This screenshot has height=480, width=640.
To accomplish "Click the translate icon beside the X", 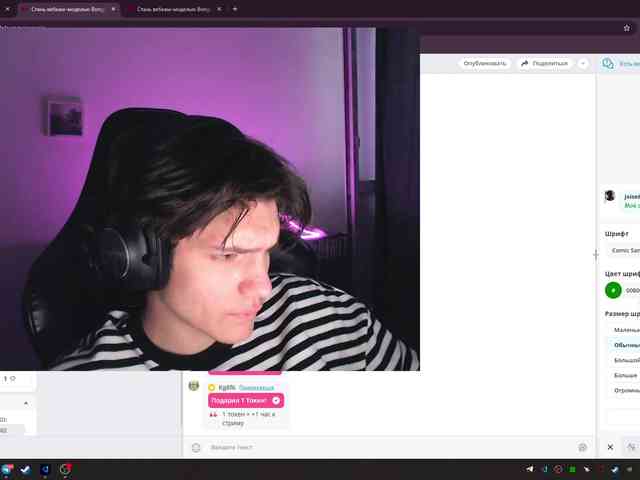I will tap(631, 447).
